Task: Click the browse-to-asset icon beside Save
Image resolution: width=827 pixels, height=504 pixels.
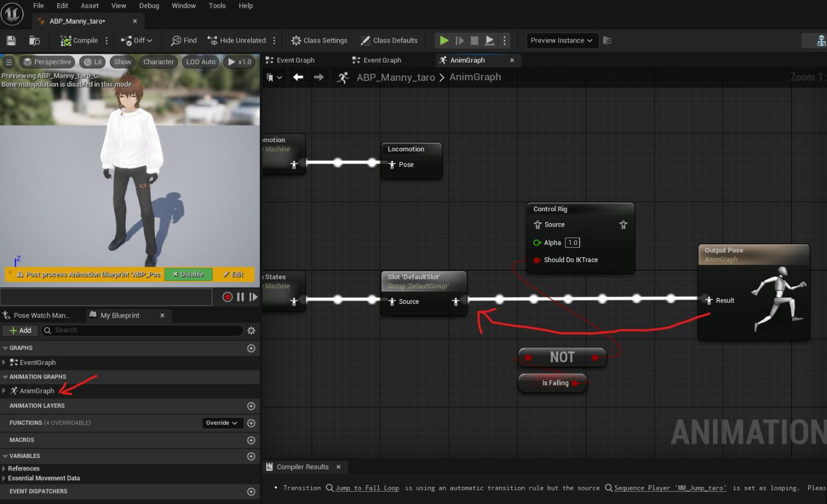Action: [x=35, y=41]
